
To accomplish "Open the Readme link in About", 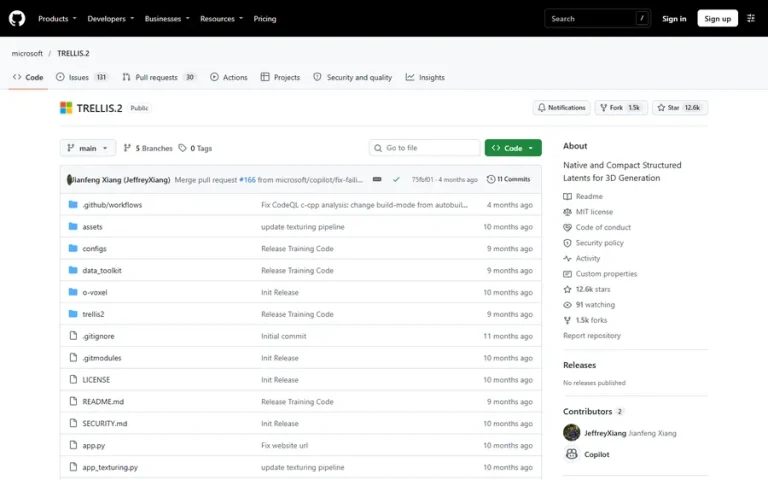I will pos(583,196).
